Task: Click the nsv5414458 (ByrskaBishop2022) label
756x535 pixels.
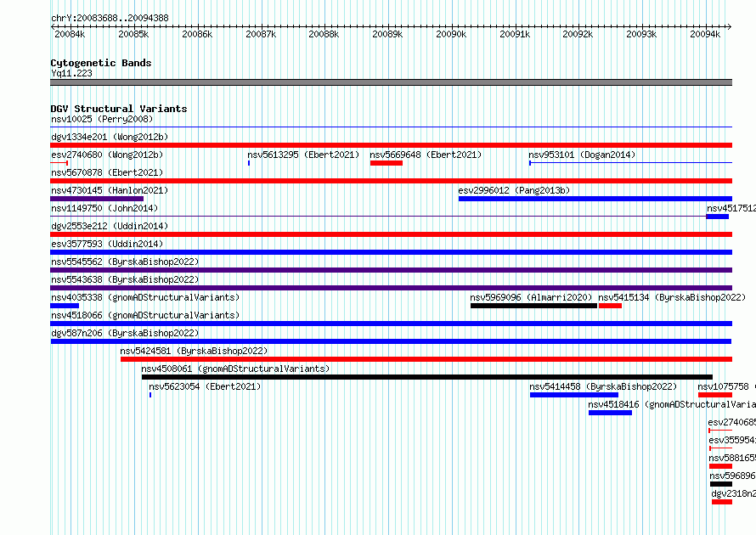Action: point(603,386)
